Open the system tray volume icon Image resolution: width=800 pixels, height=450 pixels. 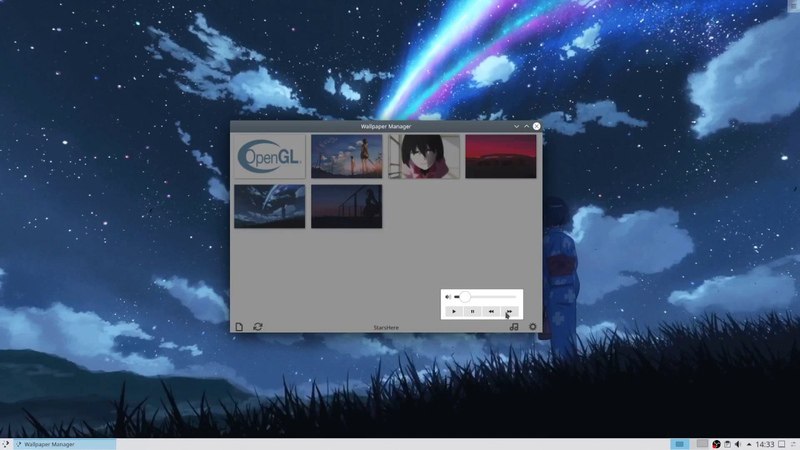coord(738,444)
